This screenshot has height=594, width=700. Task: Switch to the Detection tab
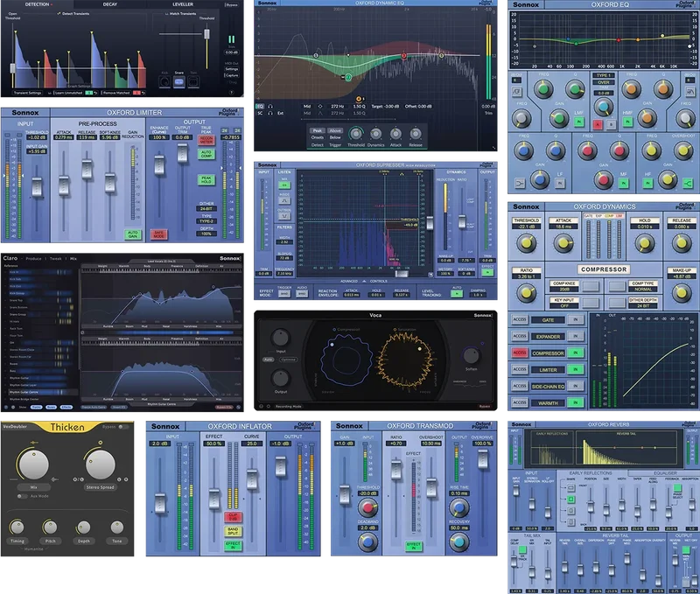tap(37, 4)
